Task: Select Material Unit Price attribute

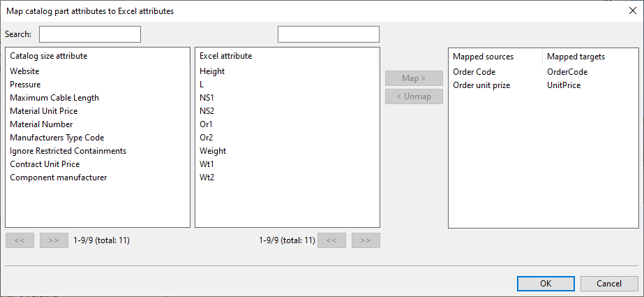Action: pos(43,111)
